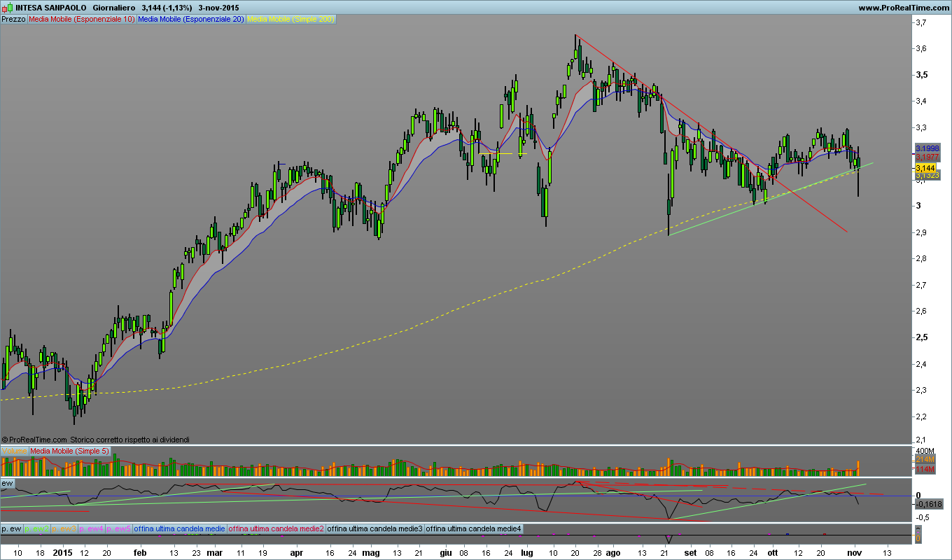Screen dimensions: 952x560
Task: Click the 400M volume axis label
Action: point(925,450)
